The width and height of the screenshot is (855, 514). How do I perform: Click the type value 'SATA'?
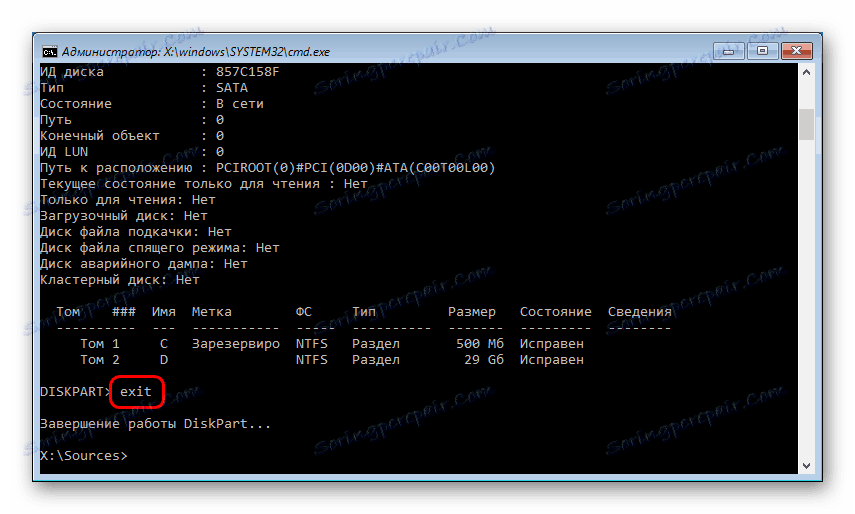pyautogui.click(x=232, y=88)
